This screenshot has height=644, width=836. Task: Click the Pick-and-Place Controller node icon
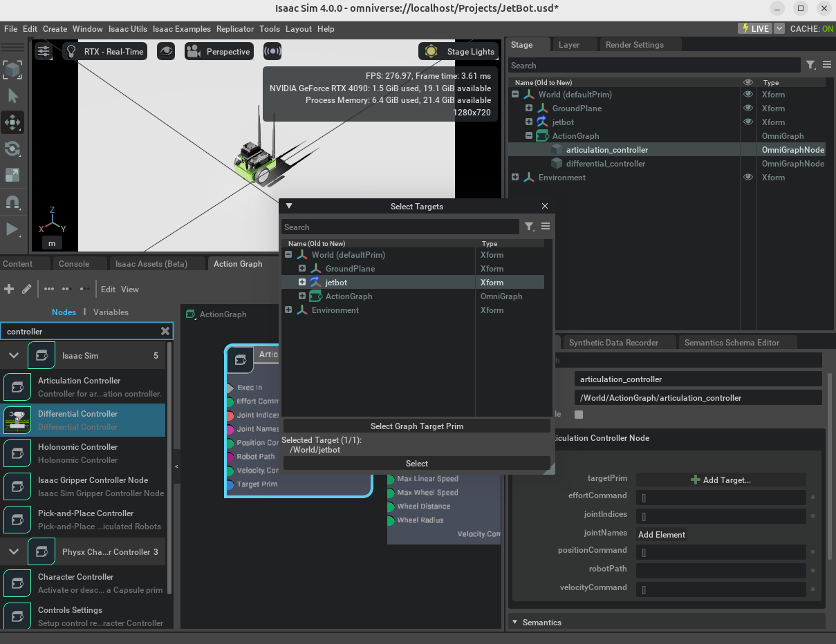pos(17,520)
